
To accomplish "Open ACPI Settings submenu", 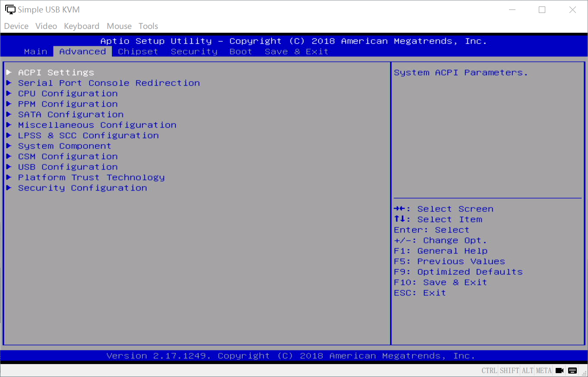I will 56,72.
